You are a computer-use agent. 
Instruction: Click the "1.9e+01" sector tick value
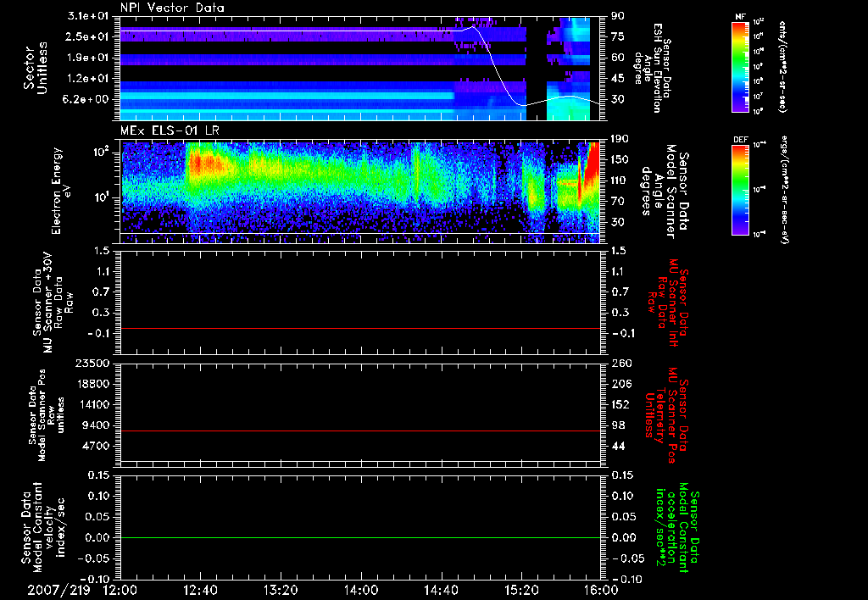point(87,58)
